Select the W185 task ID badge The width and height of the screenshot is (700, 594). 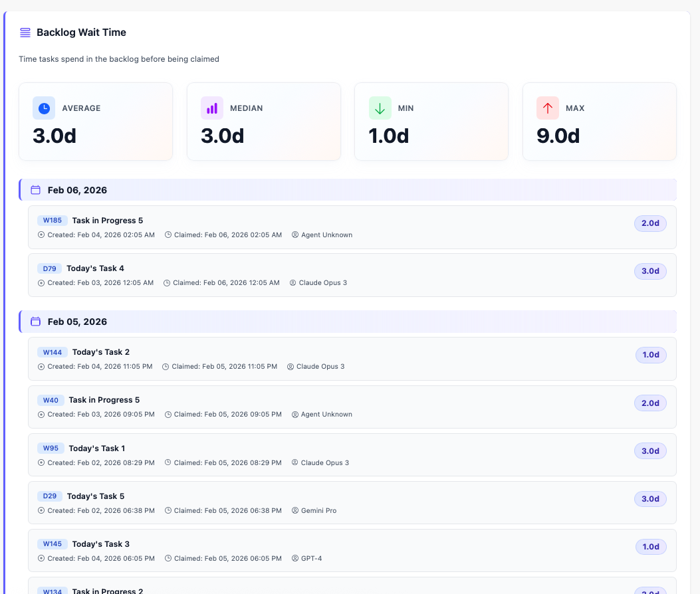[52, 221]
